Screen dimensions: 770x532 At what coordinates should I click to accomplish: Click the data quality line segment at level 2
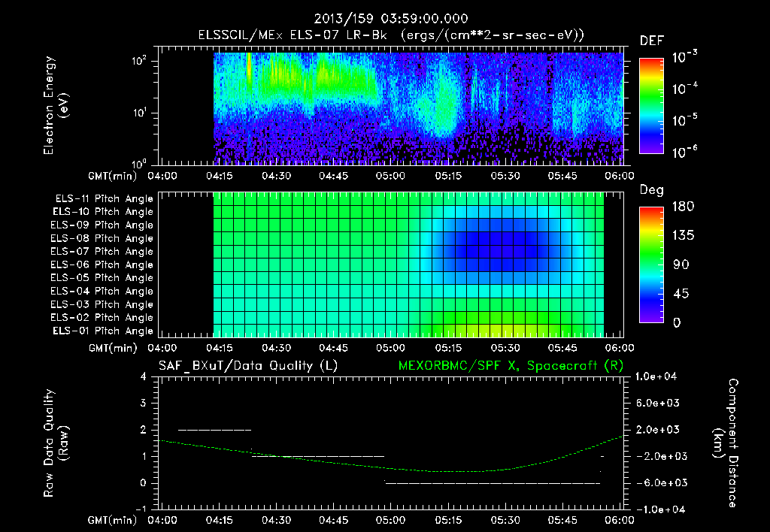click(214, 430)
